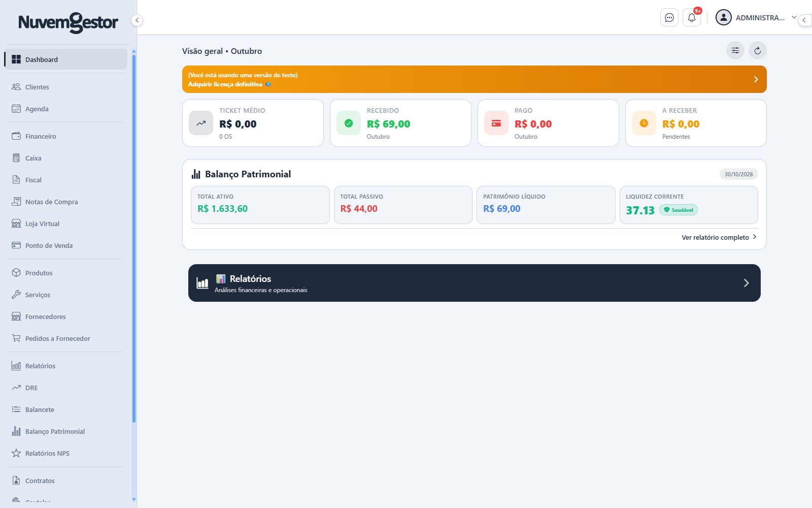Click the Pago red card icon
The height and width of the screenshot is (508, 812).
click(496, 123)
